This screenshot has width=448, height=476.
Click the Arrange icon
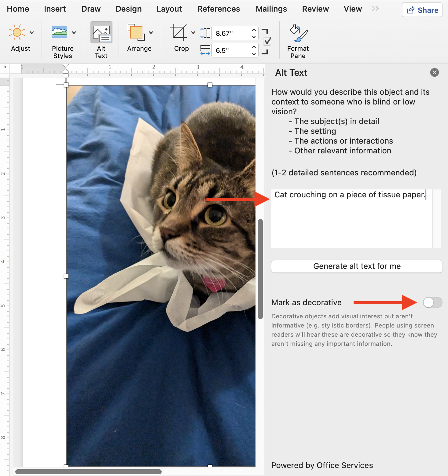(x=136, y=32)
